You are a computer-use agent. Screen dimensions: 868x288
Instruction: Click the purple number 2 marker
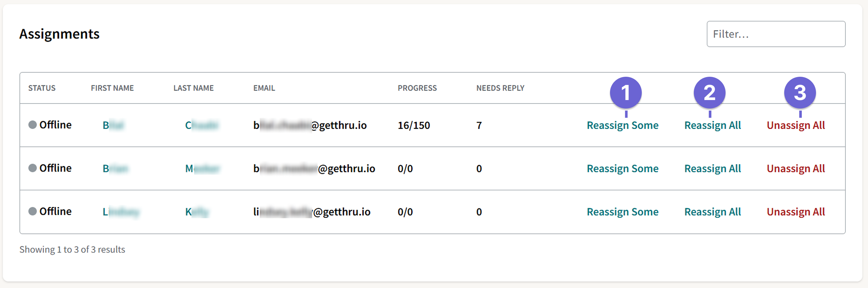point(710,93)
